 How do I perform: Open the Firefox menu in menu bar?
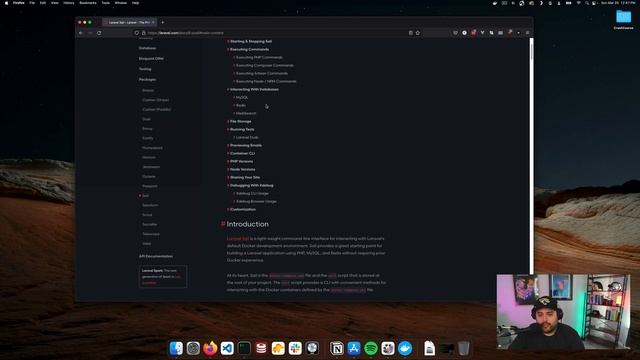click(x=18, y=3)
